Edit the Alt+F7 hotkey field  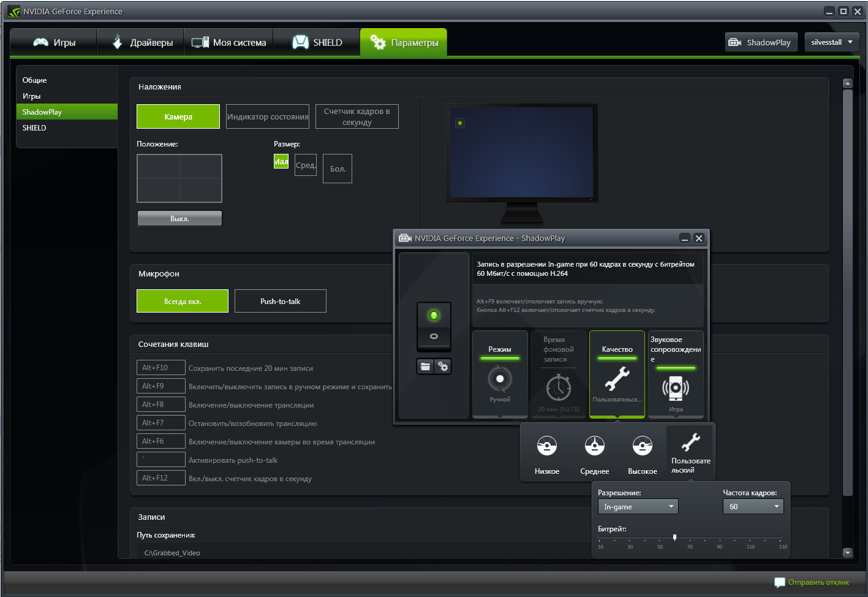point(161,423)
